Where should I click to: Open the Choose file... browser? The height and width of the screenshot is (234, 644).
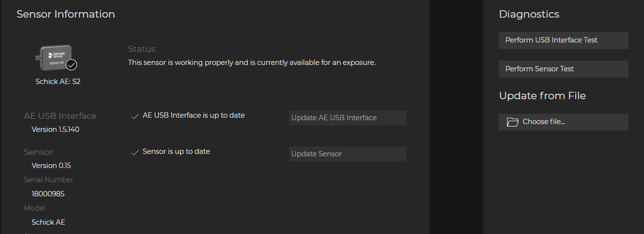pyautogui.click(x=563, y=122)
